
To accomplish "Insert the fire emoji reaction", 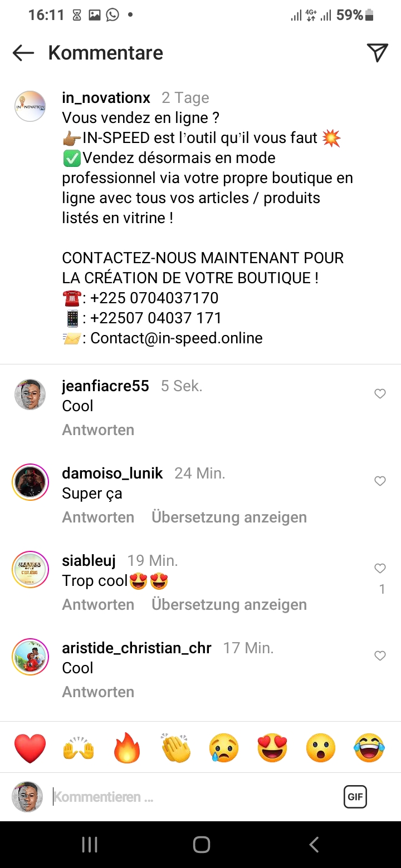I will (127, 748).
